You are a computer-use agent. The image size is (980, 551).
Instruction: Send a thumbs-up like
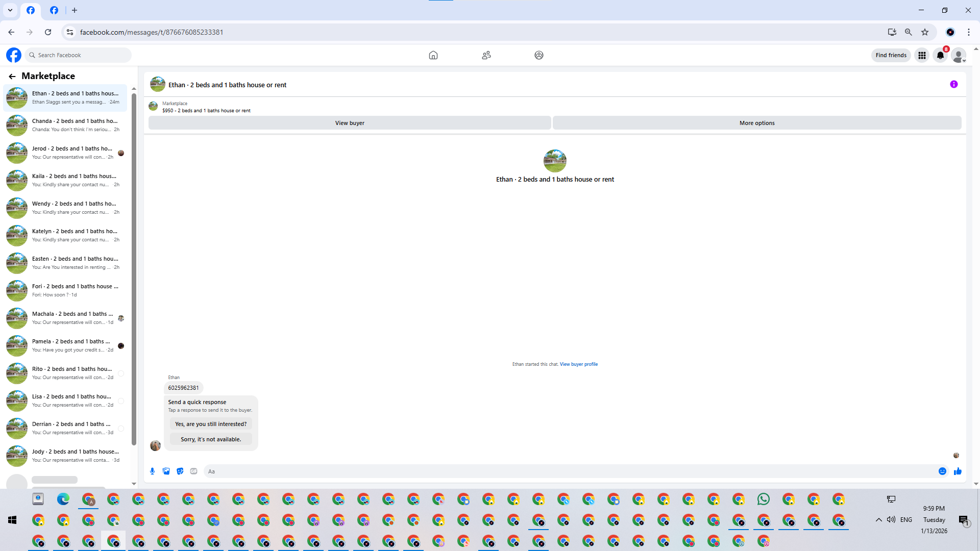pyautogui.click(x=958, y=471)
